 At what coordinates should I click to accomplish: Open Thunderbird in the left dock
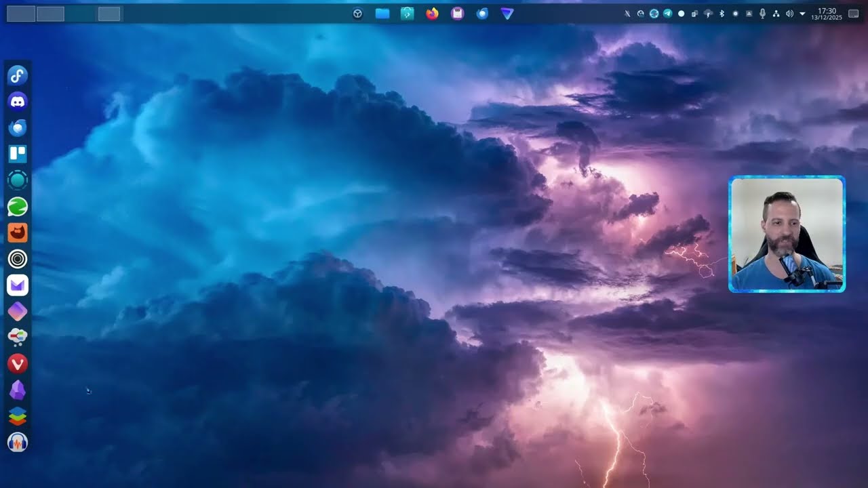coord(18,127)
